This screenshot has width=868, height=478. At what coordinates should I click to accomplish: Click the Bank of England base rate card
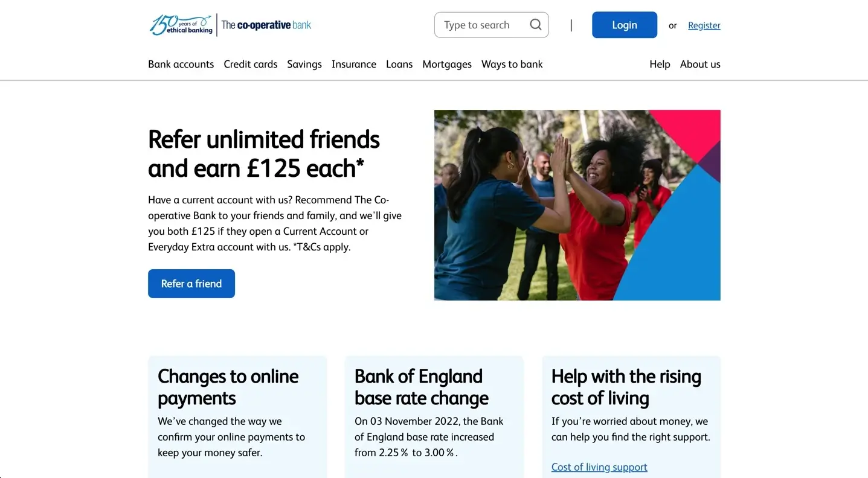(x=434, y=416)
